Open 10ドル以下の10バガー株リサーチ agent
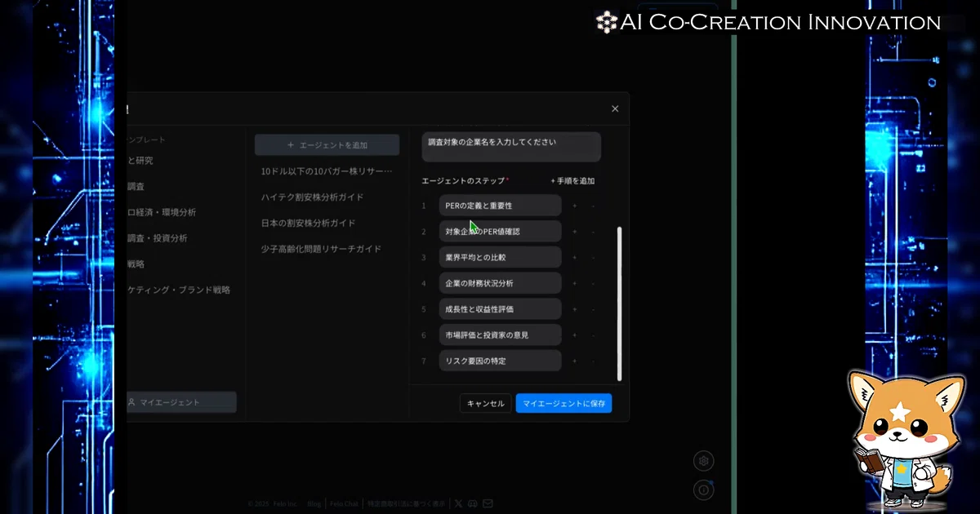 (327, 171)
